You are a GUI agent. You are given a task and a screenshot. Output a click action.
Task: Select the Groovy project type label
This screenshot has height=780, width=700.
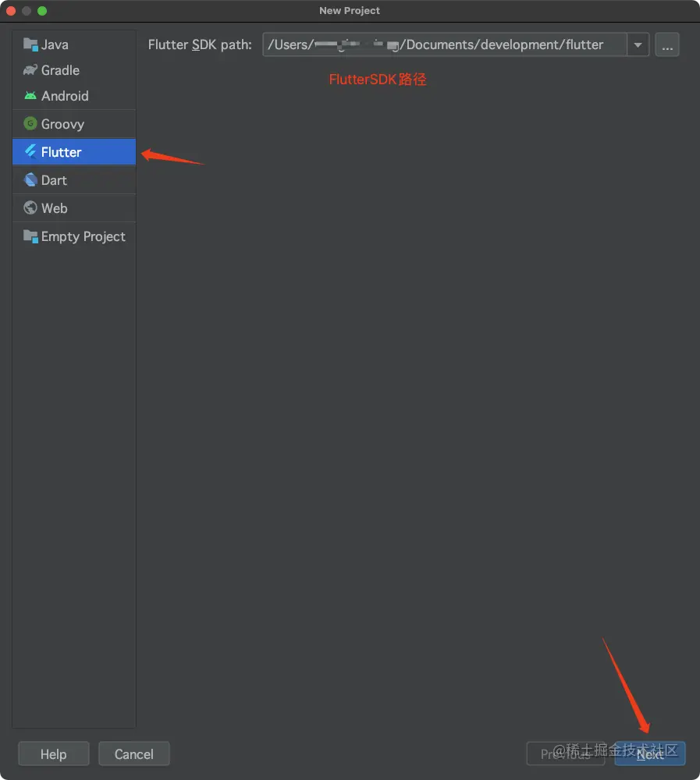pyautogui.click(x=62, y=124)
